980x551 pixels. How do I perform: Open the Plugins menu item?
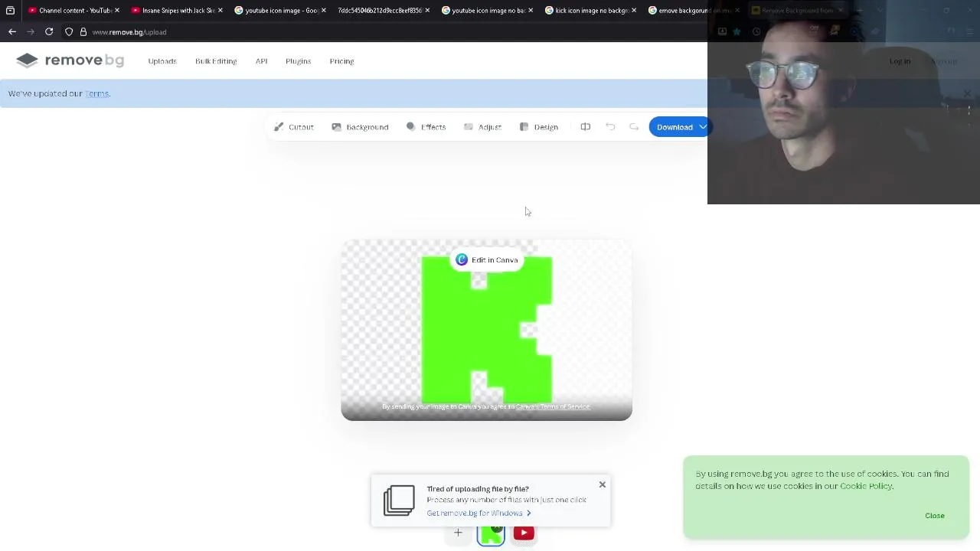coord(298,61)
